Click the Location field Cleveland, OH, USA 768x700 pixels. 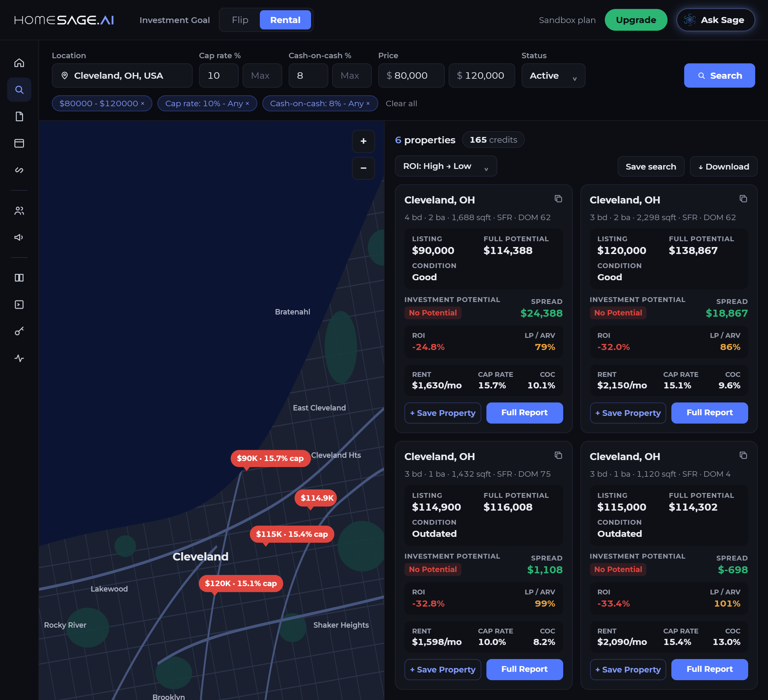(x=122, y=76)
